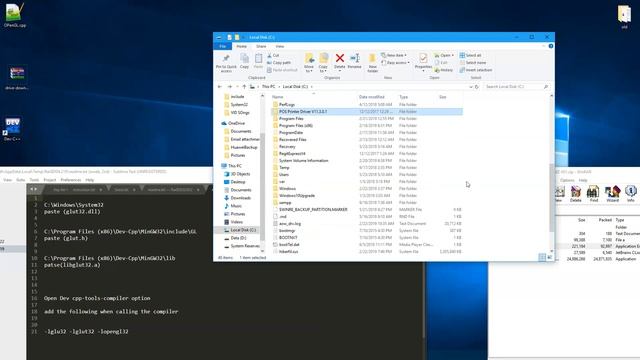
Task: Open the Dev-C++ desktop shortcut
Action: (12, 129)
